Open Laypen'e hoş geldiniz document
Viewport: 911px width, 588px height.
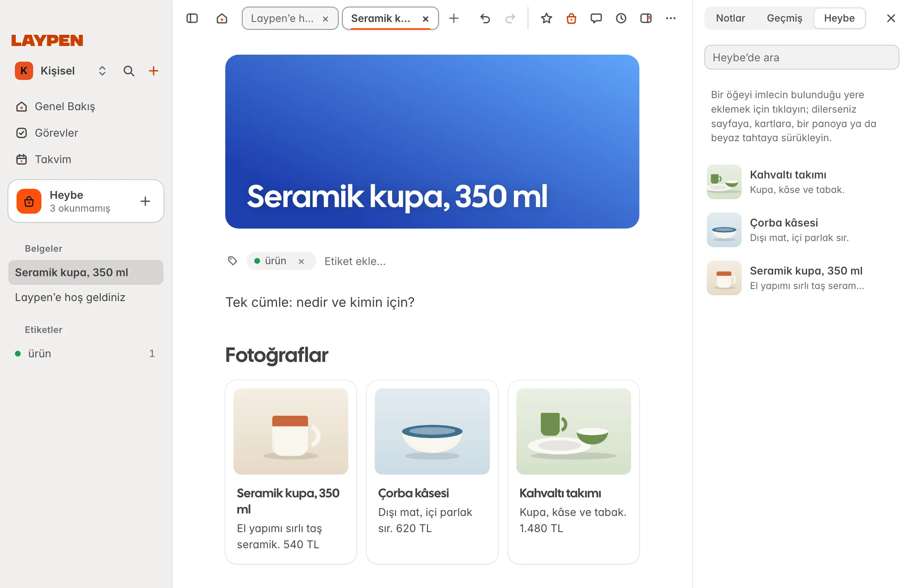86,297
